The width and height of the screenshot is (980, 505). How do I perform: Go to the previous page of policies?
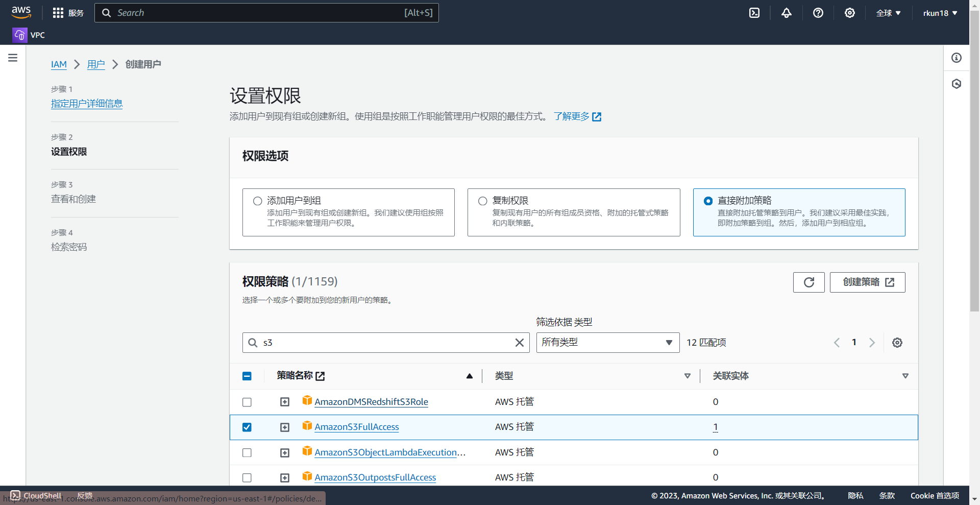pos(837,343)
